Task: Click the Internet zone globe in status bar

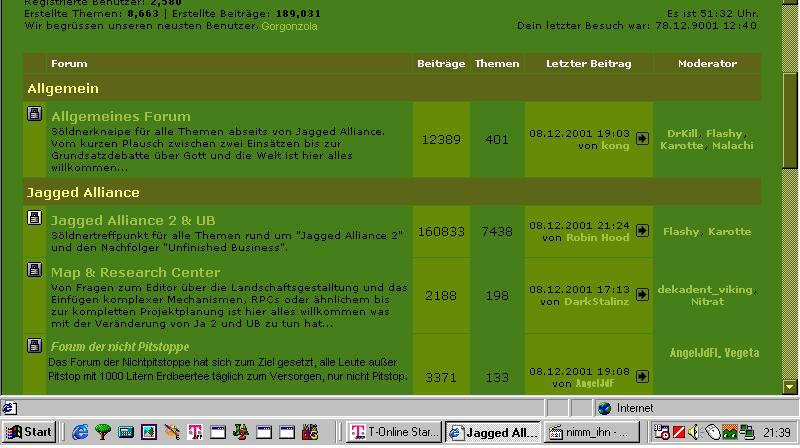Action: [x=605, y=408]
